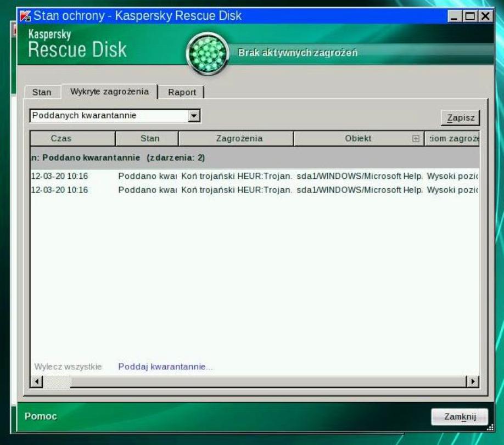This screenshot has height=445, width=504.
Task: Click the Poddaj kwarantannie... link
Action: [x=165, y=367]
